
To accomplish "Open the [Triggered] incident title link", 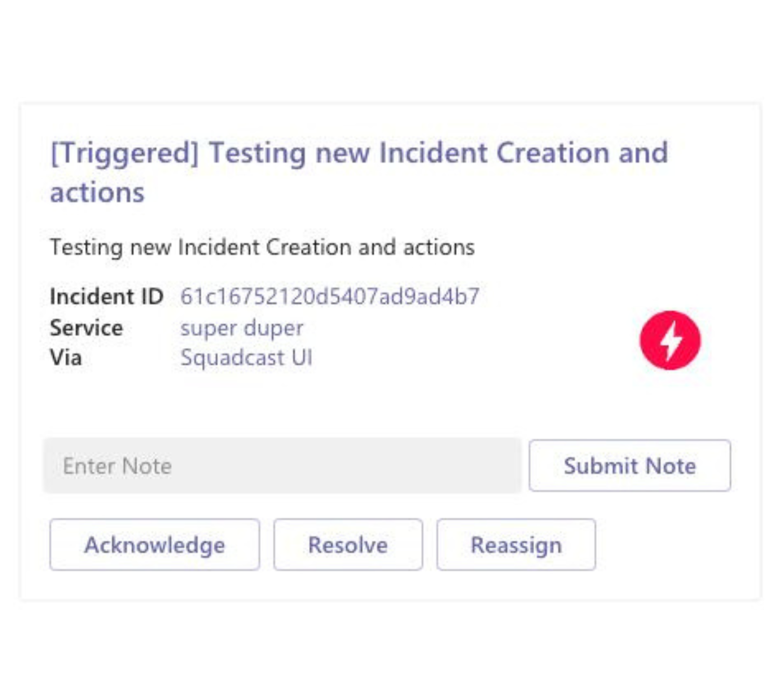I will click(x=358, y=153).
